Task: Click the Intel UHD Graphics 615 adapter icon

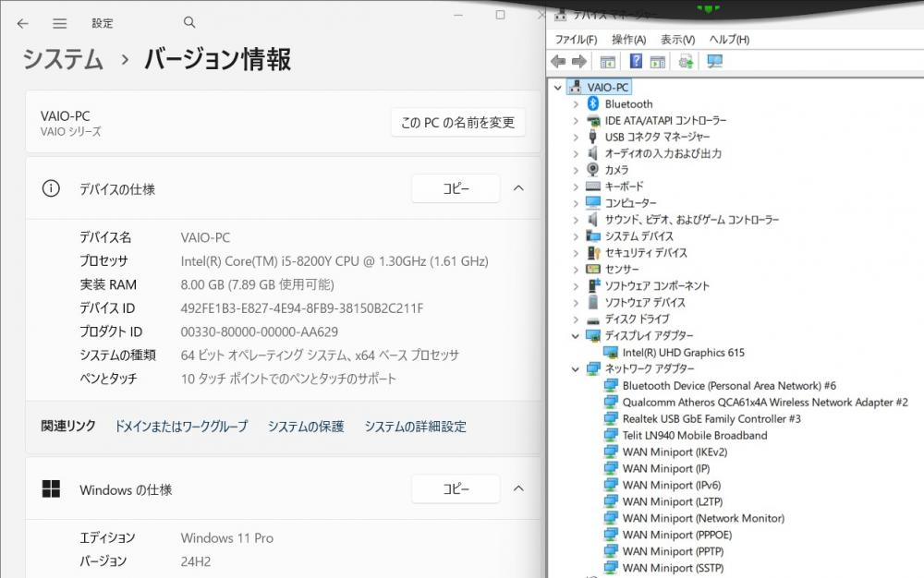Action: (x=611, y=353)
